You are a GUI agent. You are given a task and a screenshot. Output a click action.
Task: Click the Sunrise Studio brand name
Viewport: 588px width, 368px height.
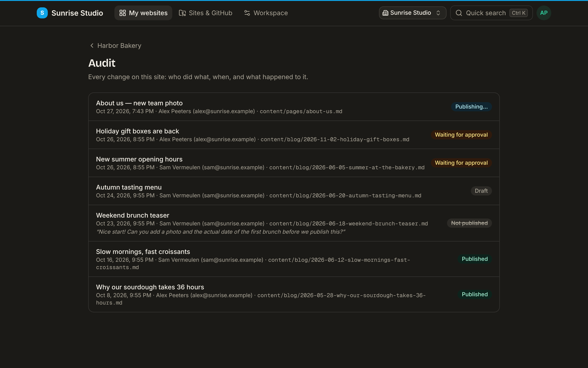click(x=77, y=13)
